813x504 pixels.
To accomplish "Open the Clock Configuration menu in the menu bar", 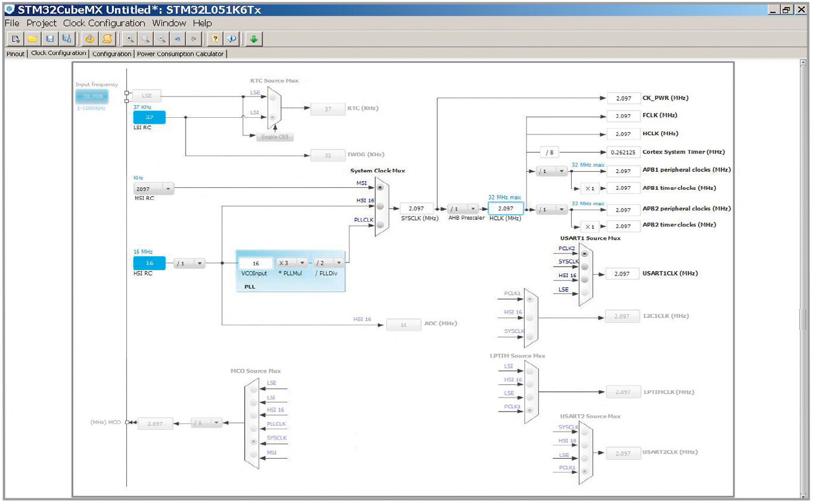I will pos(104,23).
